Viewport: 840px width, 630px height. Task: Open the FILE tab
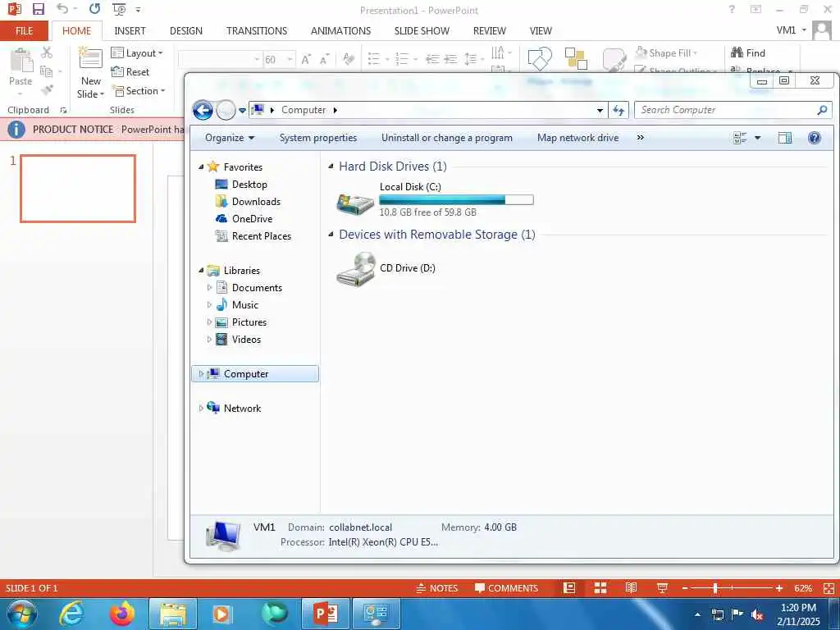[x=24, y=31]
